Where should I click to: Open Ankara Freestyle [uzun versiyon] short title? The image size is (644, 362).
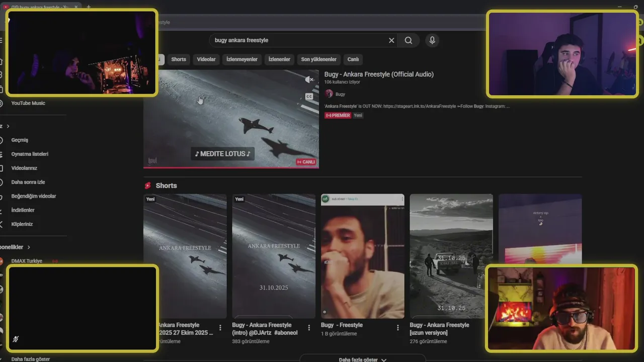439,329
